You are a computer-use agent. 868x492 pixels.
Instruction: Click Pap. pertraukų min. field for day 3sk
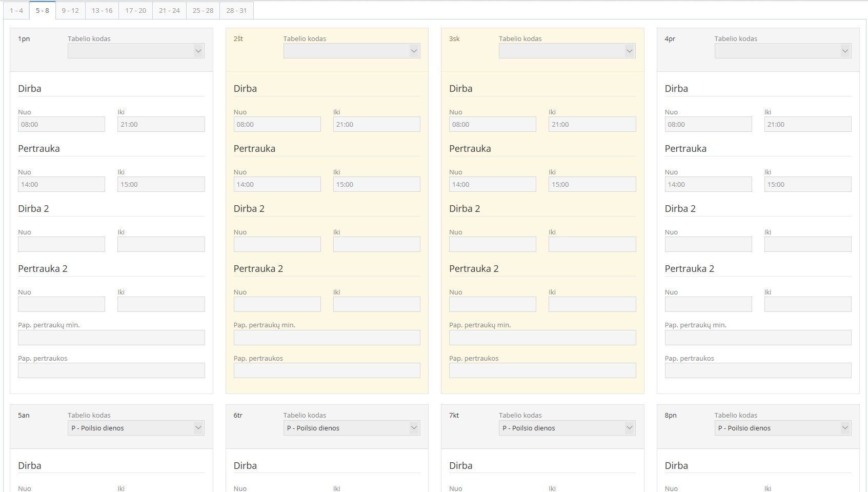coord(542,338)
